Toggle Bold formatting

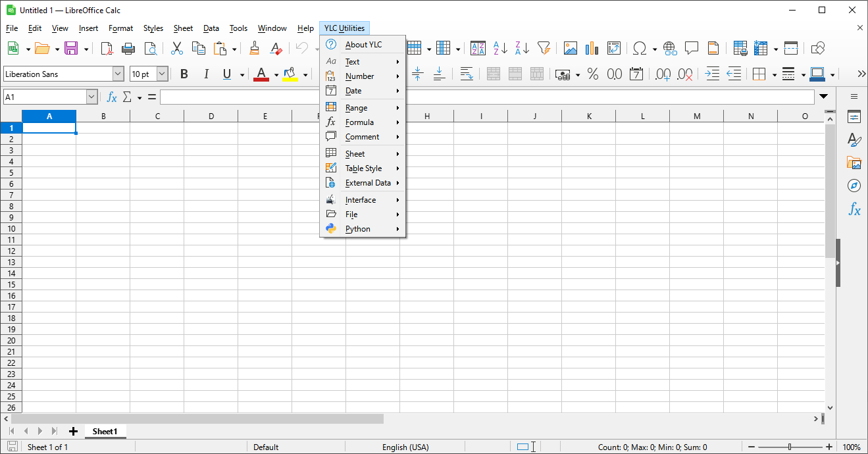coord(184,74)
